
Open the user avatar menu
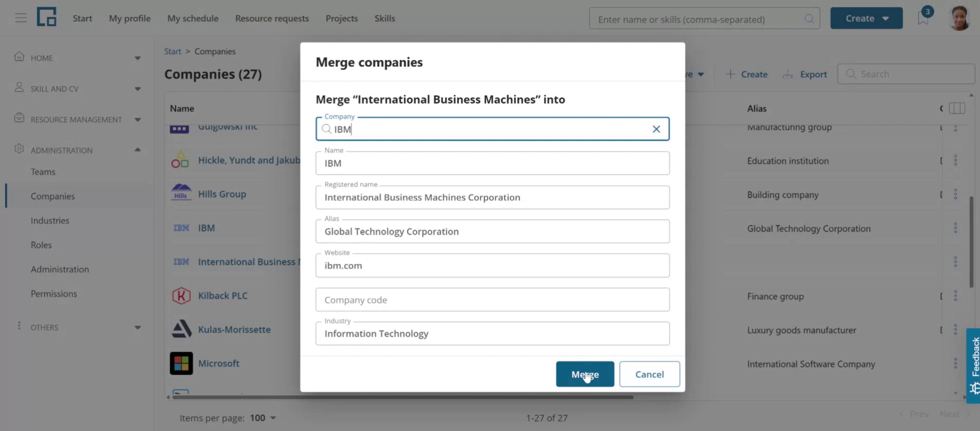959,18
